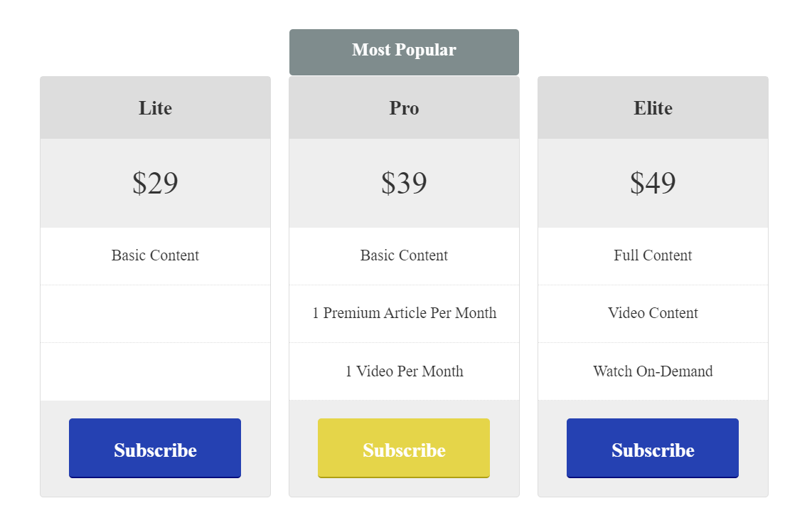Click the Video Content feature row
This screenshot has height=518, width=812.
(653, 313)
